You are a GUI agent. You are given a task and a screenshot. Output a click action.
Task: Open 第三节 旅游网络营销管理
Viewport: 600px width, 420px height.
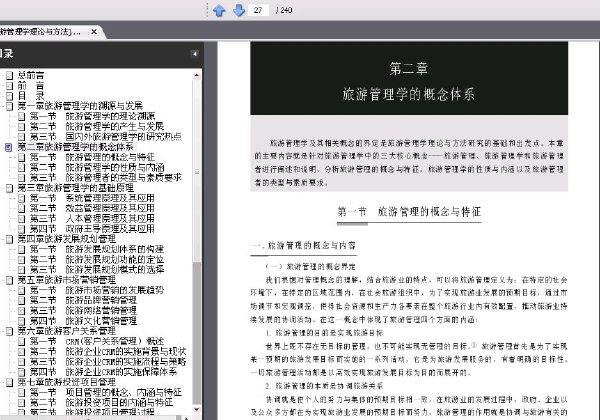83,311
